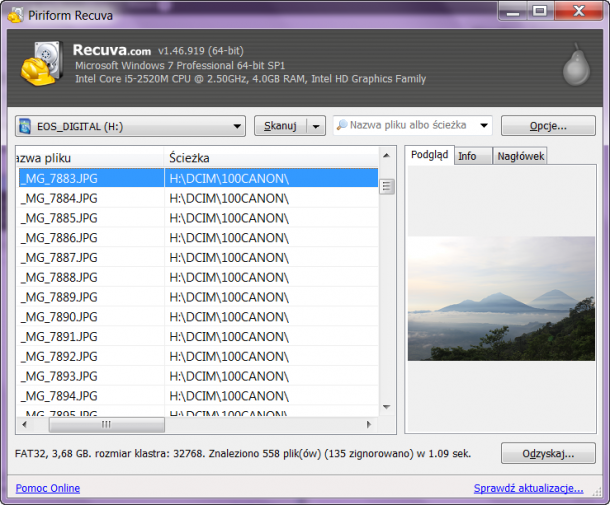
Task: Close the Piriform Recuva window
Action: pos(579,11)
